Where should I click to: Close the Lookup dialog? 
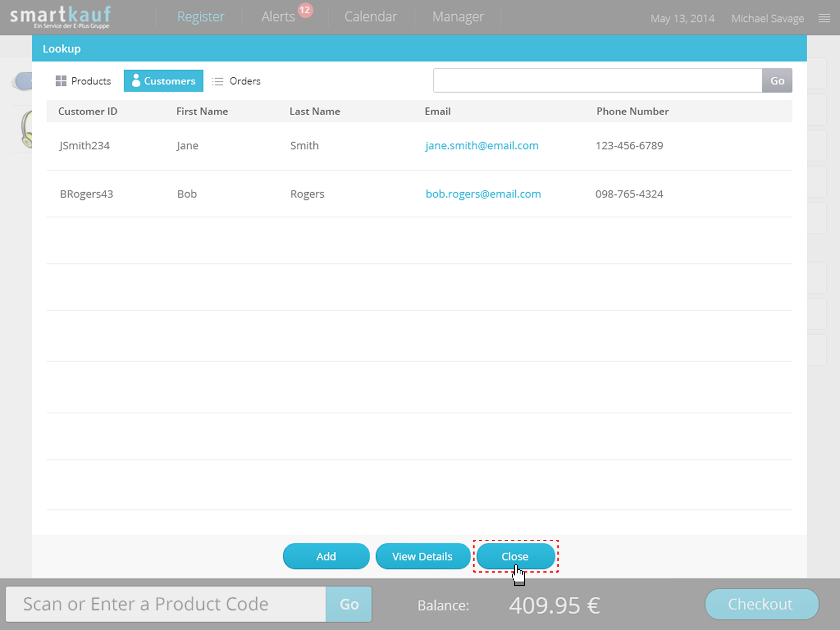click(x=515, y=556)
